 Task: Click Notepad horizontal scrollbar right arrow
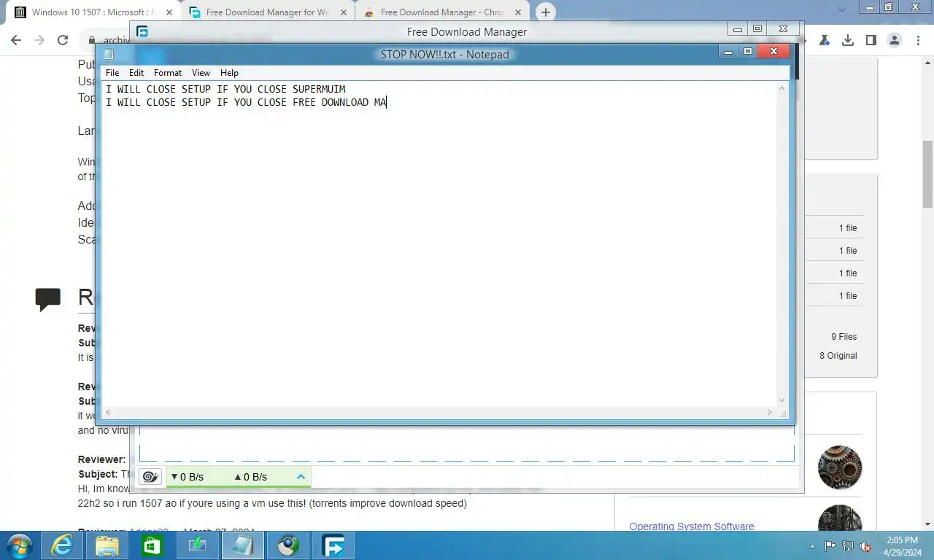tap(769, 413)
